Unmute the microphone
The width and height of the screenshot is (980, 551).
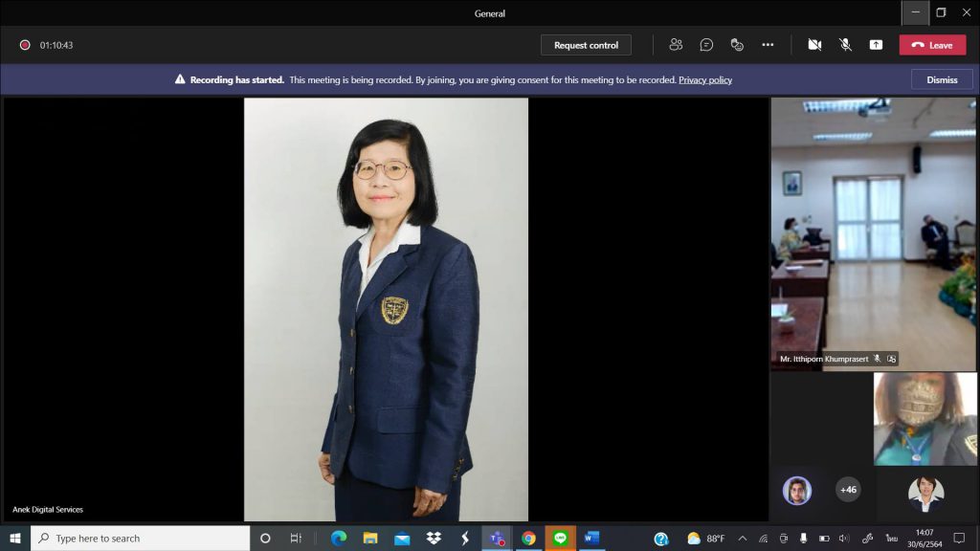coord(845,44)
